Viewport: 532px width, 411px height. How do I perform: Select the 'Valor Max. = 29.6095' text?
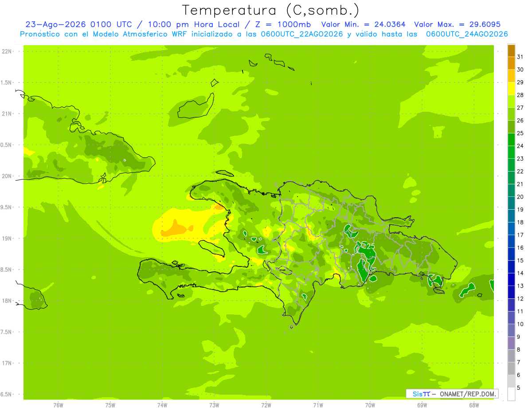(457, 25)
